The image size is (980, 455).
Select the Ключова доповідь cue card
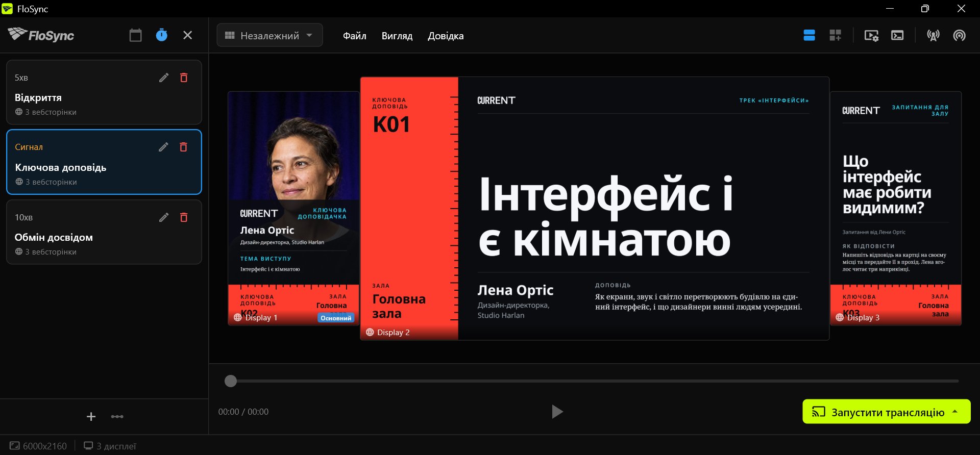(x=104, y=162)
